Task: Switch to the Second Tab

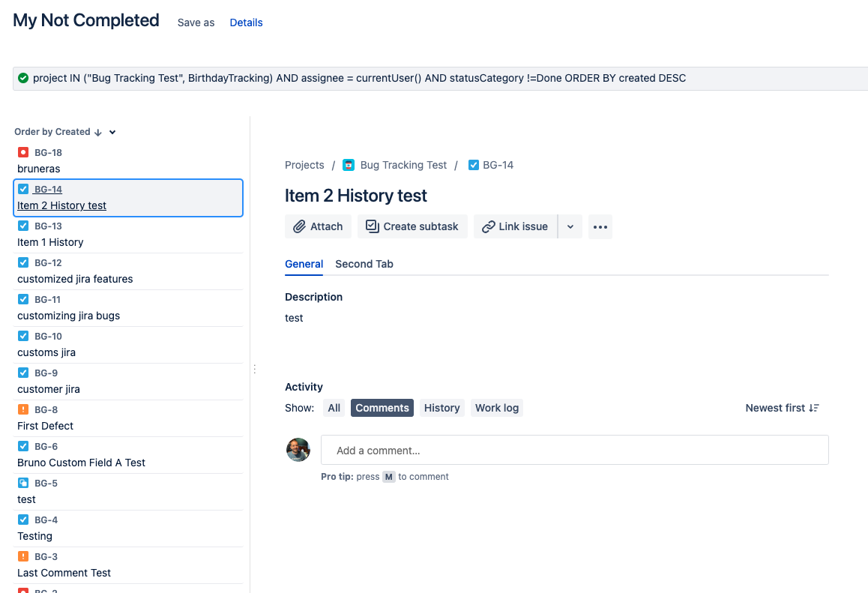Action: pos(364,264)
